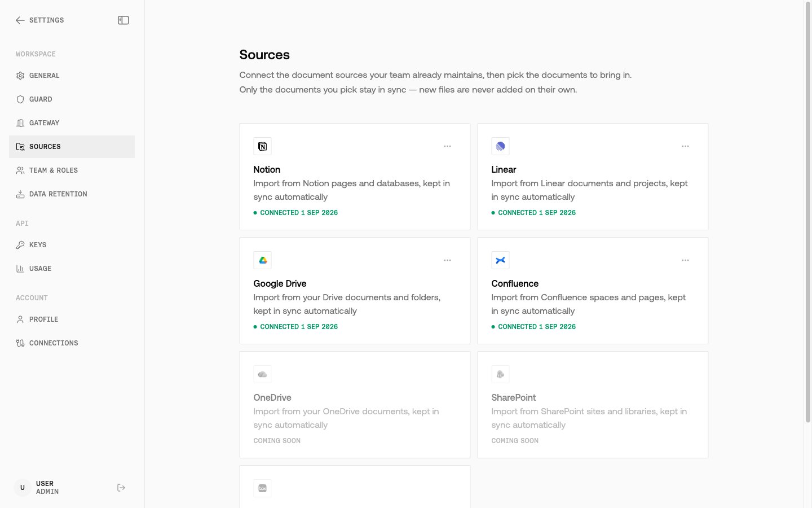Click OneDrive's Coming Soon label

point(277,441)
